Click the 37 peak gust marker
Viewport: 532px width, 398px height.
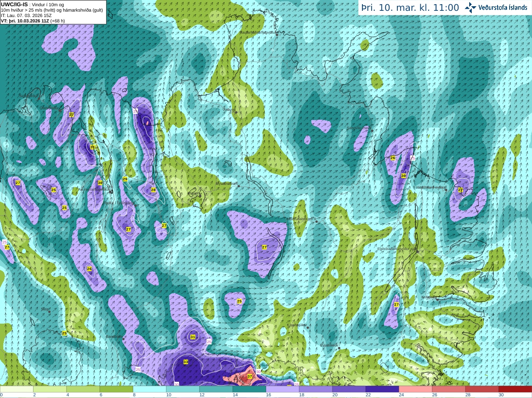[250, 376]
